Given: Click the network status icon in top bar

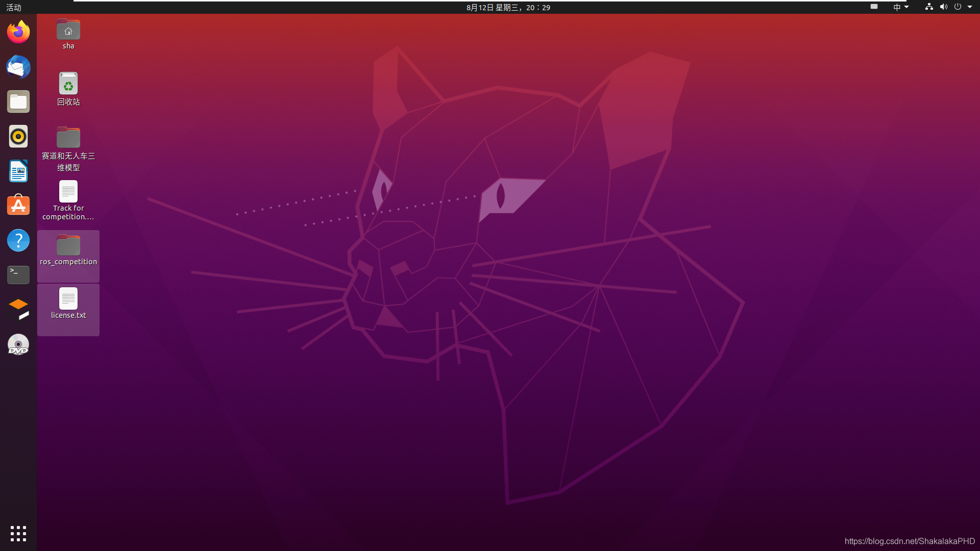Looking at the screenshot, I should [x=929, y=7].
